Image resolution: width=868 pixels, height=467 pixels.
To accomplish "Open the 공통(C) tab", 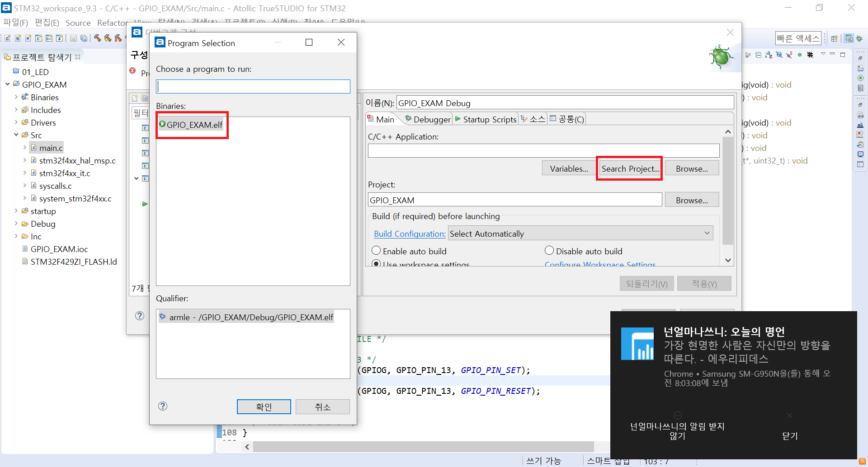I will pyautogui.click(x=567, y=119).
